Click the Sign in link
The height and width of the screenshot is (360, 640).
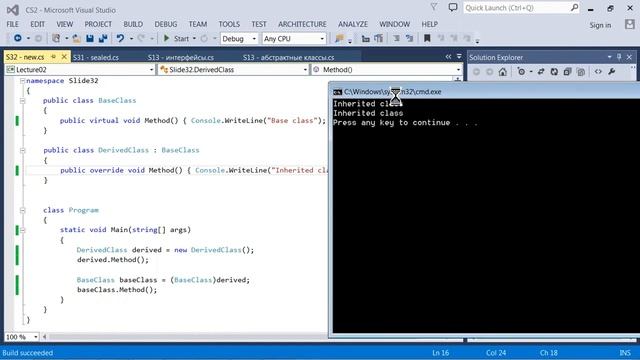coord(600,25)
